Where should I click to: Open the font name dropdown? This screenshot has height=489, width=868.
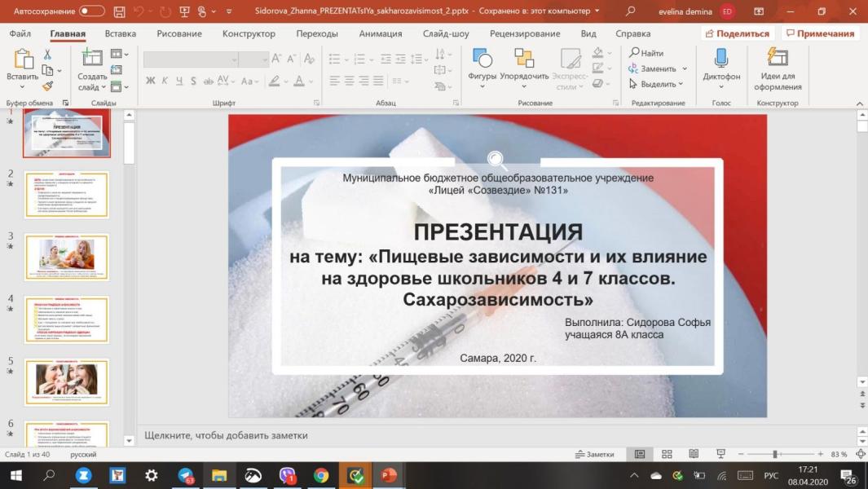pyautogui.click(x=234, y=59)
